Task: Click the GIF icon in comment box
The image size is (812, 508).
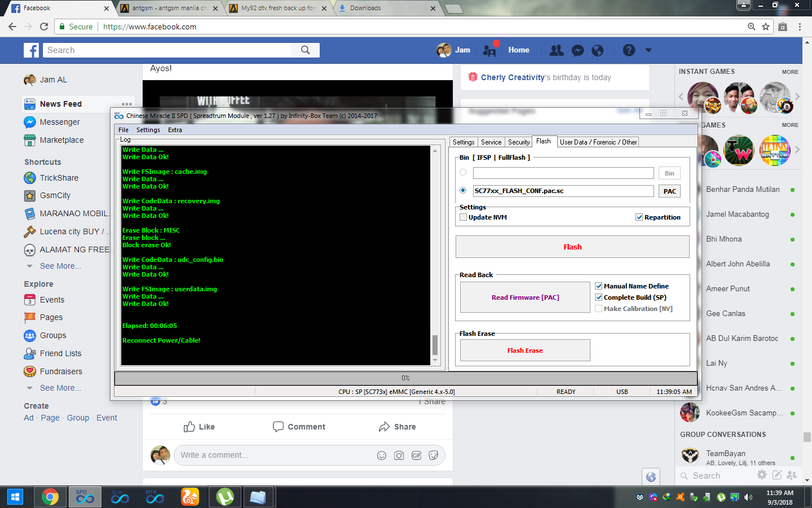Action: pos(417,456)
